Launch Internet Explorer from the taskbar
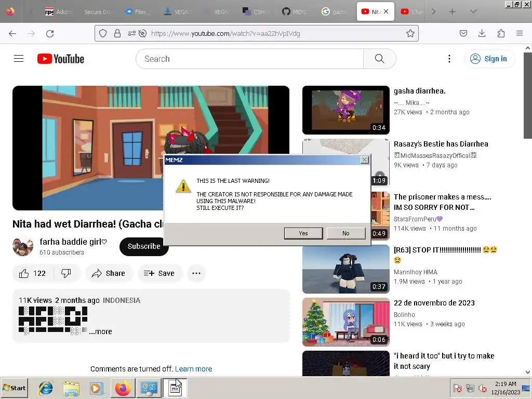The image size is (532, 399). (46, 388)
